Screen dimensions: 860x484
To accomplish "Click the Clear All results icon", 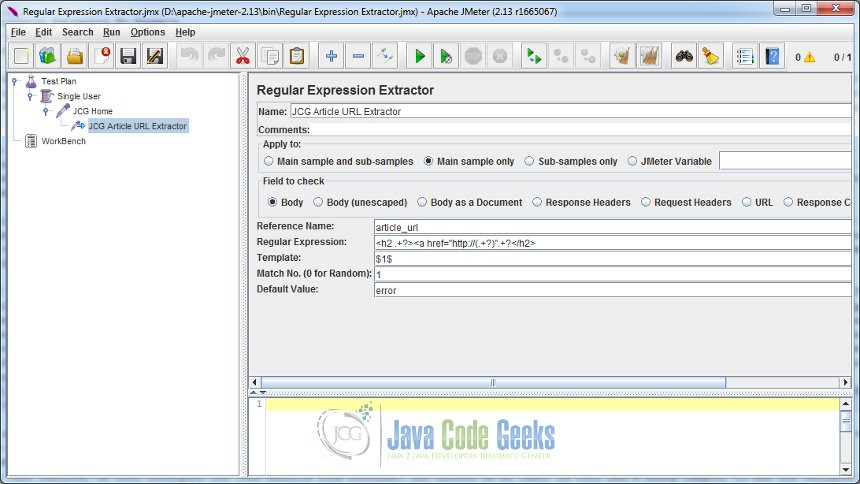I will (x=649, y=56).
